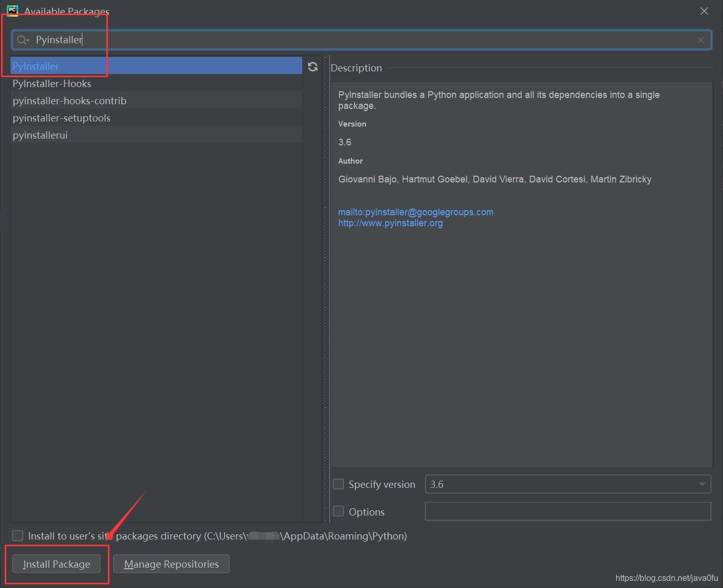This screenshot has width=723, height=588.
Task: Click the author names line in description
Action: (x=495, y=179)
